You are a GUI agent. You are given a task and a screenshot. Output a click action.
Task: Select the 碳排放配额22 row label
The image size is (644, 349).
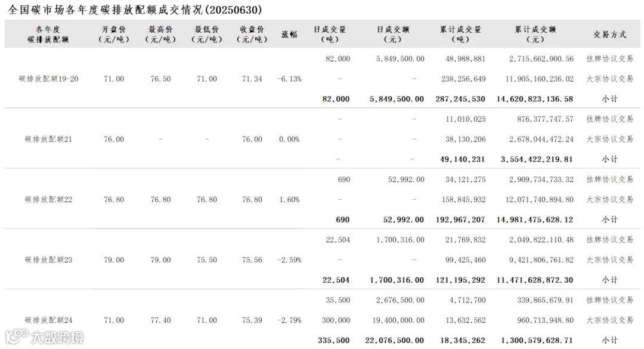tap(48, 199)
